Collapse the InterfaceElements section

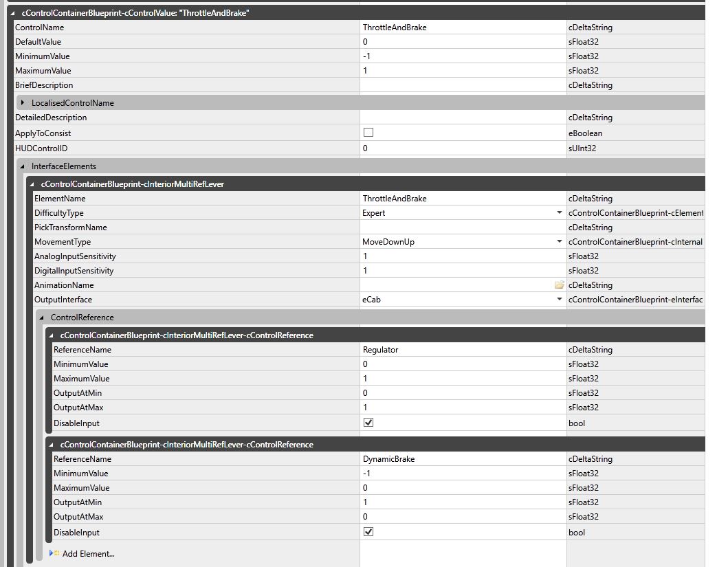click(x=23, y=166)
